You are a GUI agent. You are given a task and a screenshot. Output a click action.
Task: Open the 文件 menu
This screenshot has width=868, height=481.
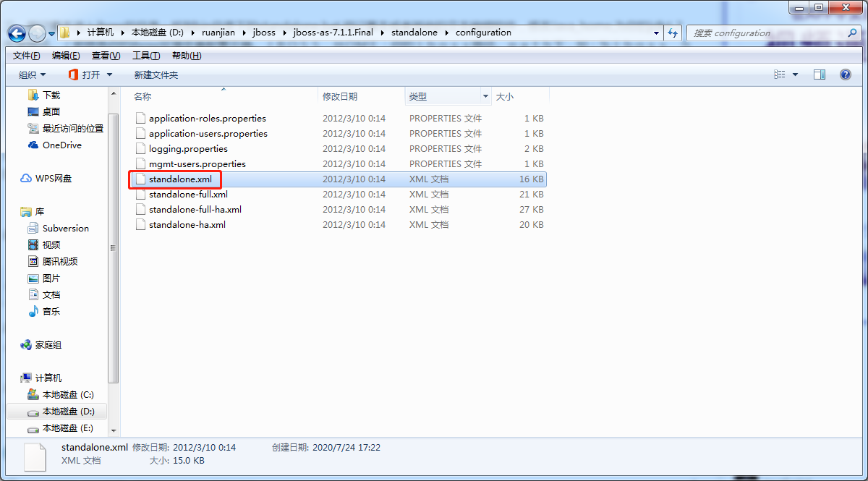coord(26,55)
